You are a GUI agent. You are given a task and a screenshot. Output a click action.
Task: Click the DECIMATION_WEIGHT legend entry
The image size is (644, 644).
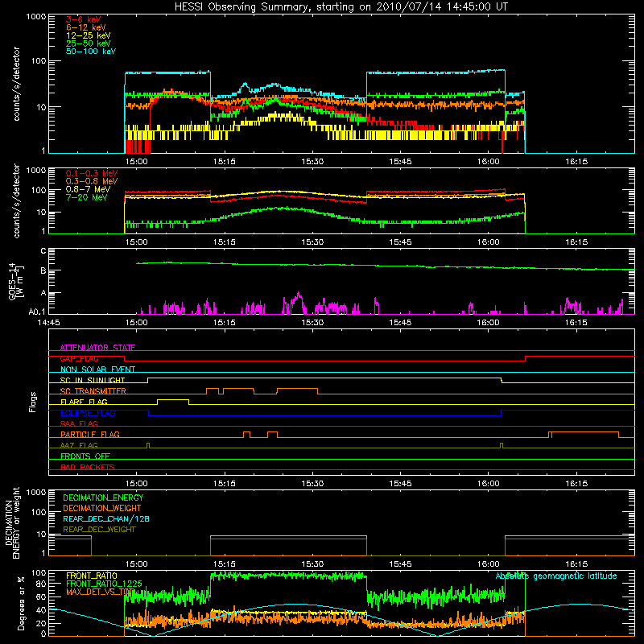click(102, 508)
